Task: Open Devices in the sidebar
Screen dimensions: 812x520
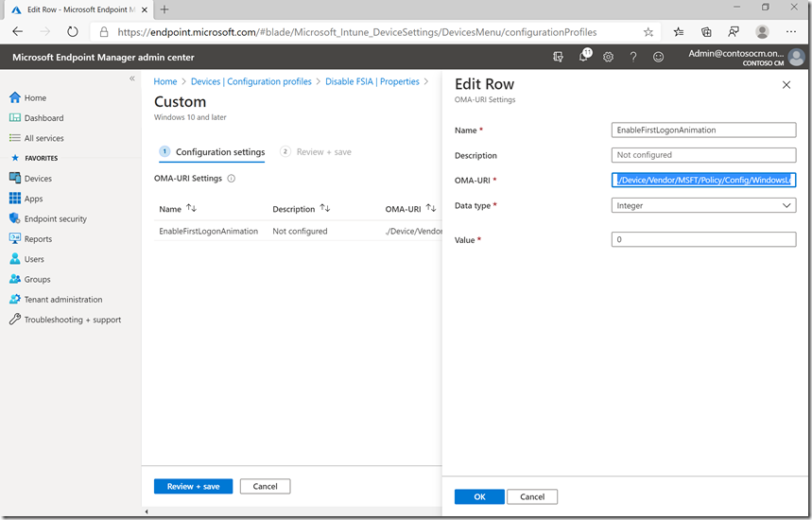Action: click(38, 179)
